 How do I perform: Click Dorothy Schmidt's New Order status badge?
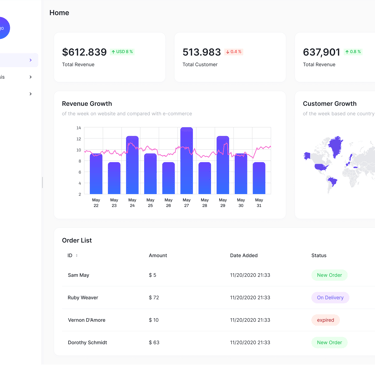point(329,342)
